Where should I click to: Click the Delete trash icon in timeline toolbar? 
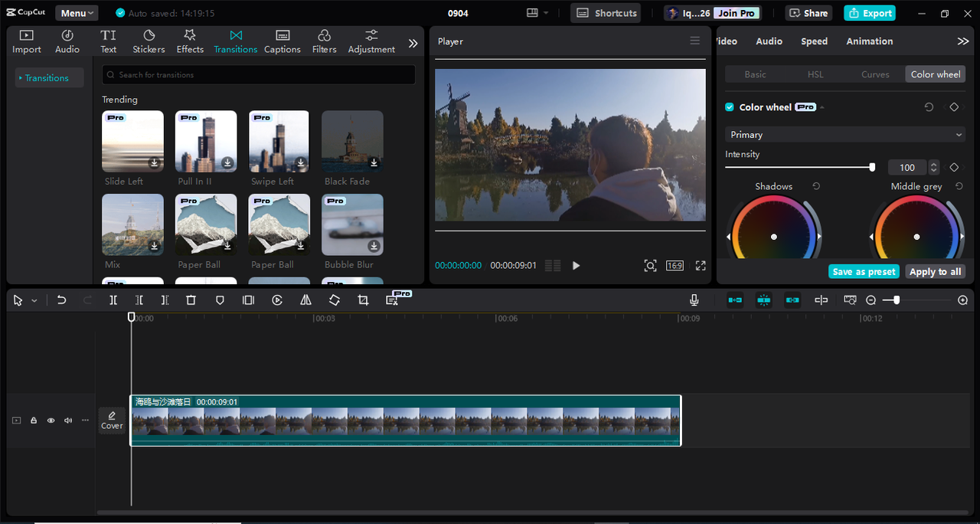pyautogui.click(x=191, y=300)
